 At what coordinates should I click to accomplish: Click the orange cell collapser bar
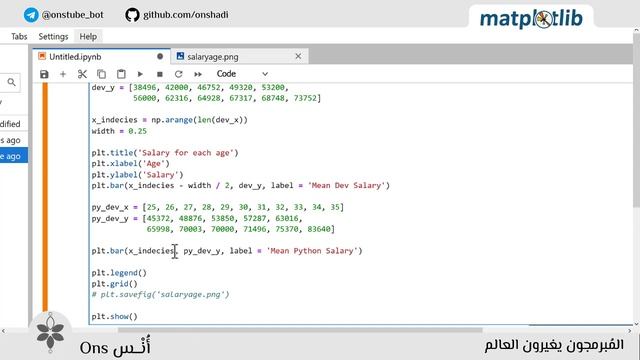pos(45,197)
